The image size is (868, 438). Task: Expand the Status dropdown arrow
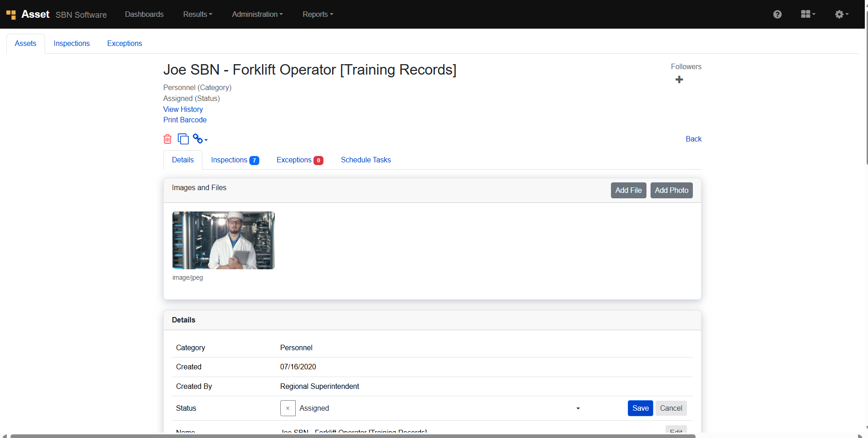578,408
